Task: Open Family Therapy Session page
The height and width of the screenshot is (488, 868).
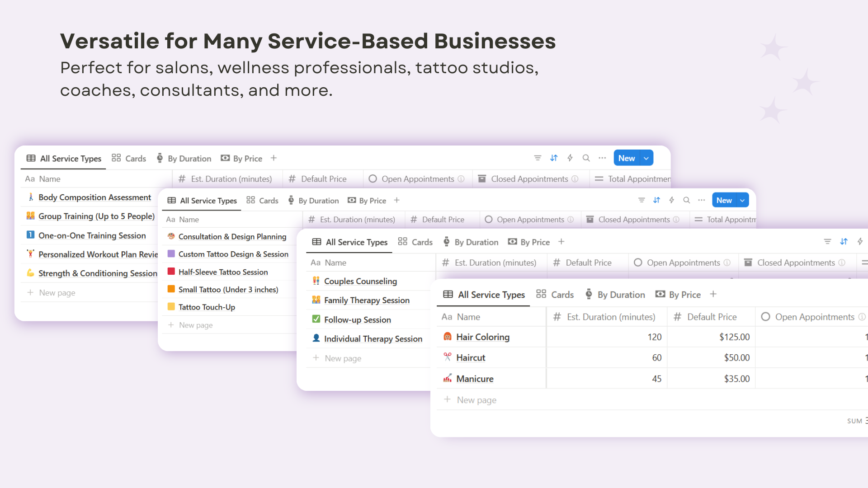Action: (x=367, y=300)
